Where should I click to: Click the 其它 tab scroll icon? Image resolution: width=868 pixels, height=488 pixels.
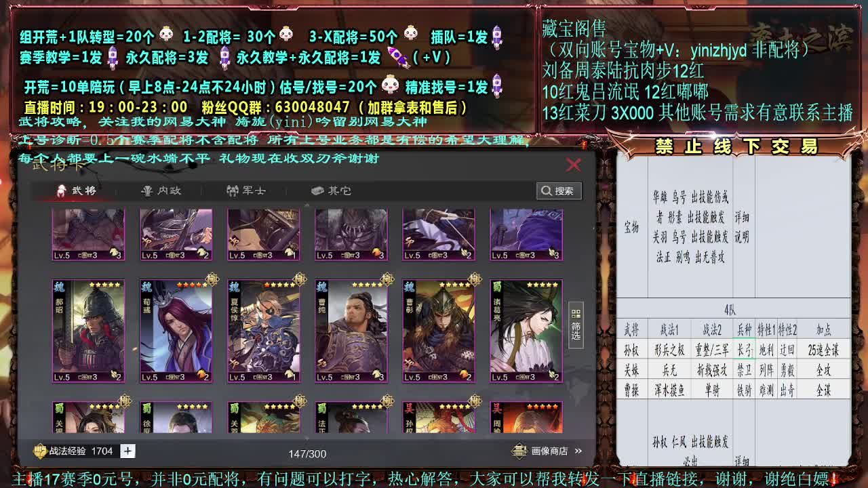pyautogui.click(x=317, y=190)
